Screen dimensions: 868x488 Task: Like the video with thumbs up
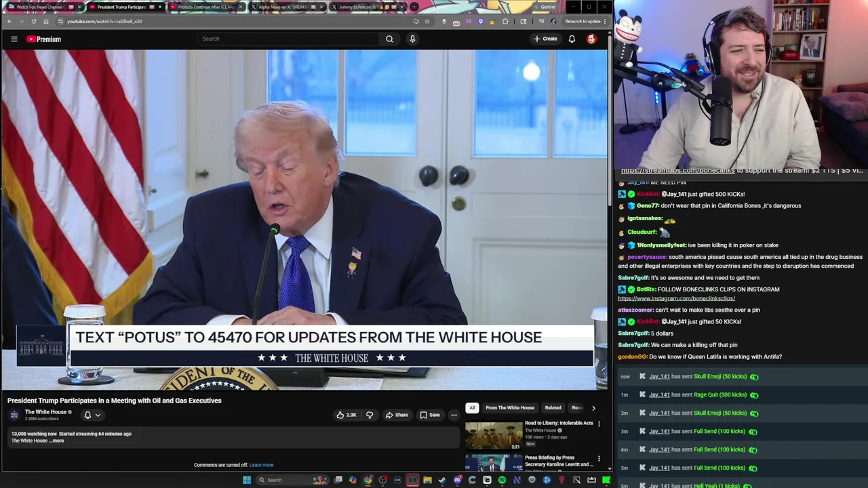click(x=347, y=415)
